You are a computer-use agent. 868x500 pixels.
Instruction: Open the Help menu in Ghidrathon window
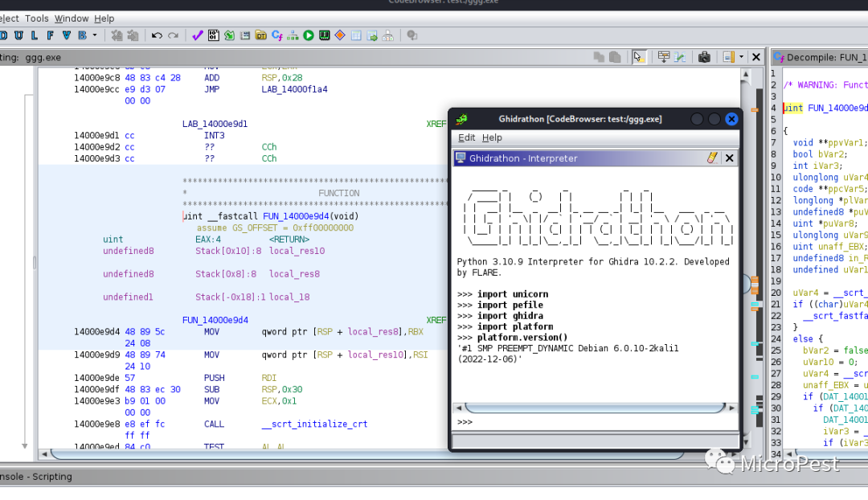492,137
